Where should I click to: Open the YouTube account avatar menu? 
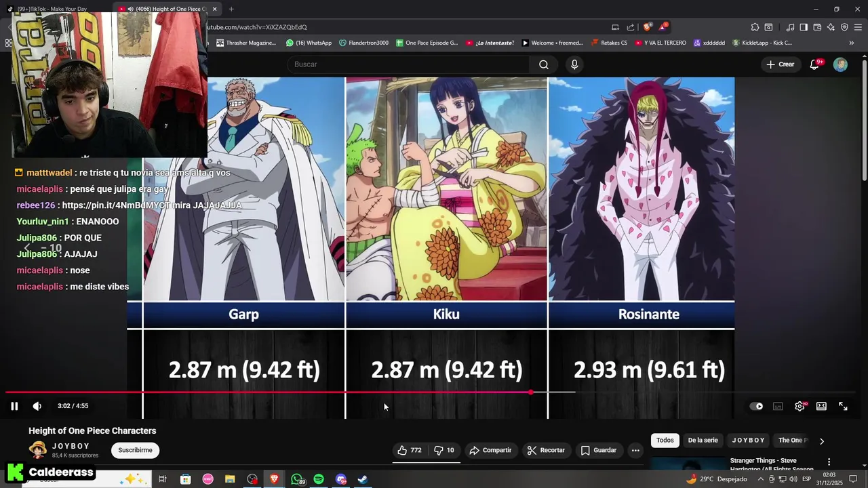click(x=840, y=64)
